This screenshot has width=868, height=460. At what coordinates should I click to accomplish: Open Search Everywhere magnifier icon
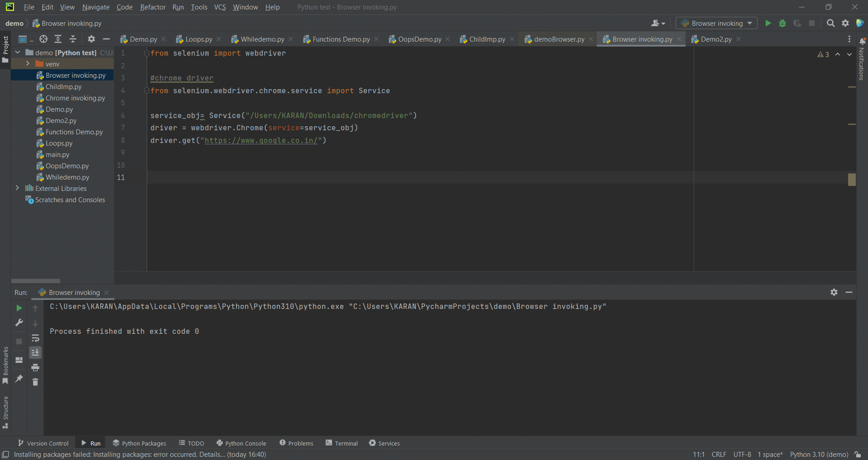(x=830, y=23)
